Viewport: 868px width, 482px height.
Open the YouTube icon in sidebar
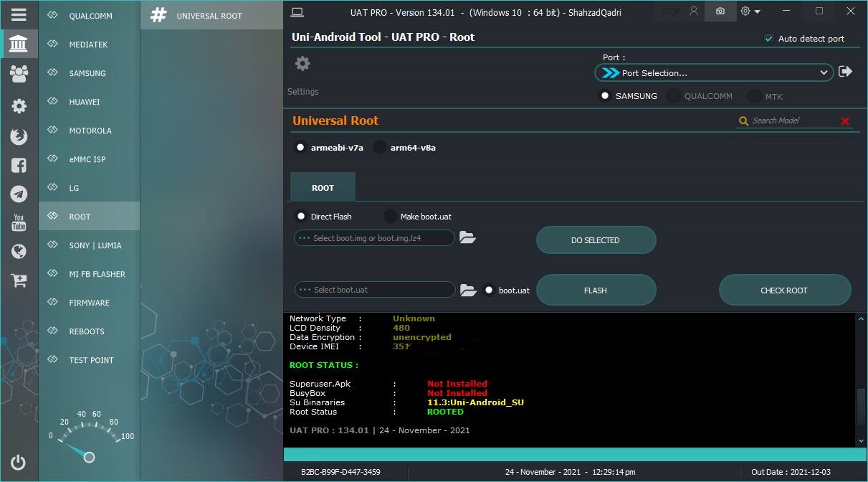point(19,222)
